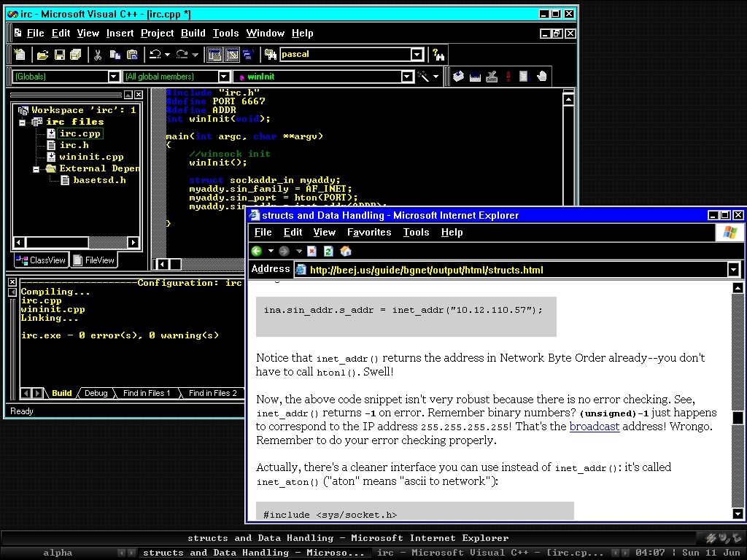Open the Tools menu in Visual C++
The width and height of the screenshot is (747, 560).
(x=225, y=34)
